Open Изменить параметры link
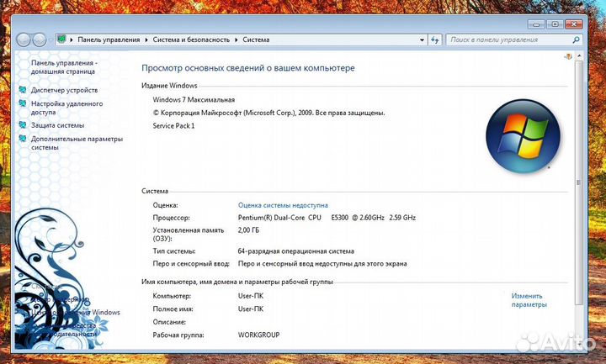The height and width of the screenshot is (364, 606). point(529,300)
